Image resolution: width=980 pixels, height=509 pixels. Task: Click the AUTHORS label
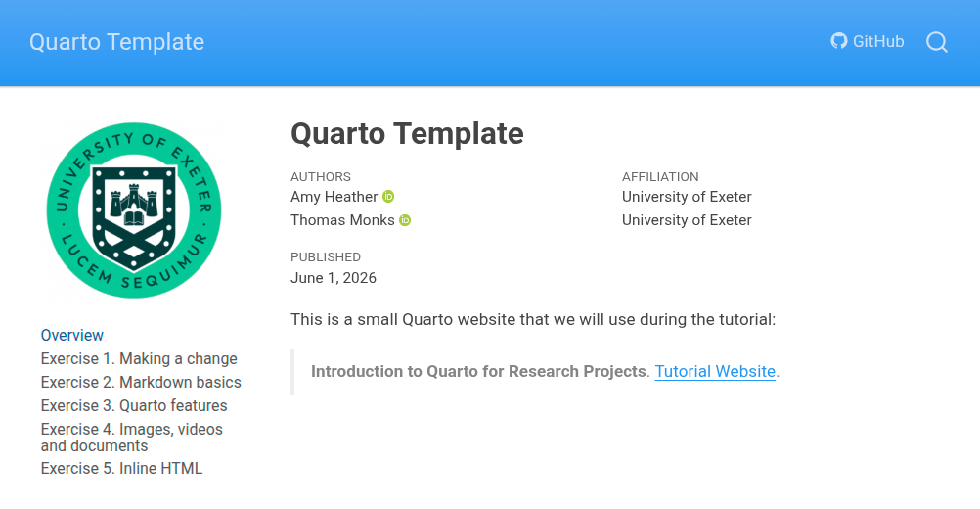tap(321, 177)
